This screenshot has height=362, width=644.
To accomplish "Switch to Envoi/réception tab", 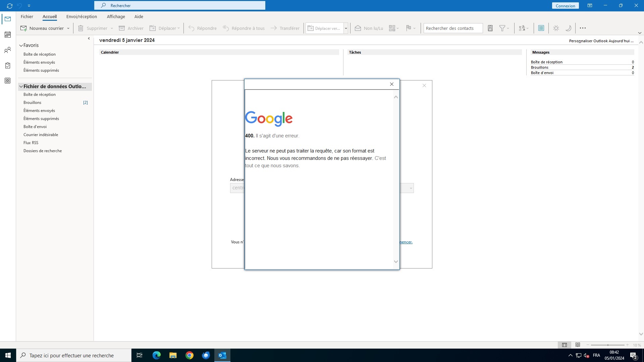I will click(x=82, y=16).
